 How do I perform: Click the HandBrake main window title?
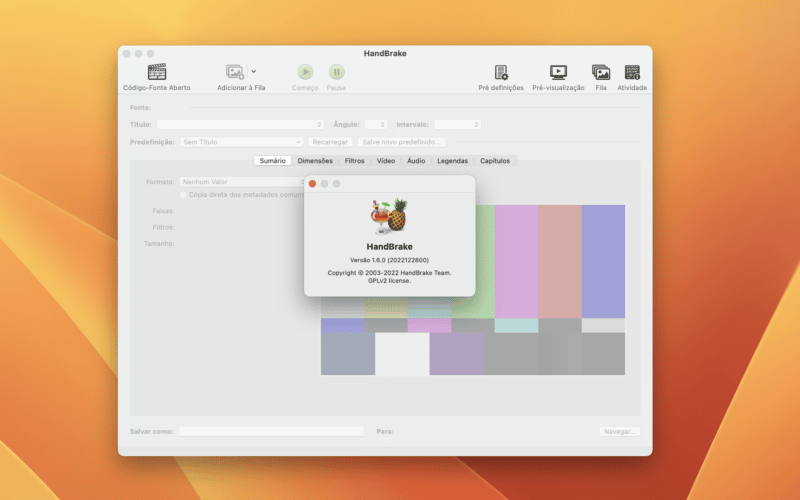coord(385,54)
